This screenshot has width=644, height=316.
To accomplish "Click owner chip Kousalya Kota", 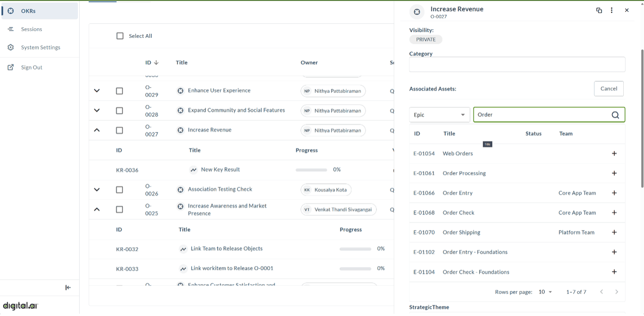I will (x=326, y=190).
